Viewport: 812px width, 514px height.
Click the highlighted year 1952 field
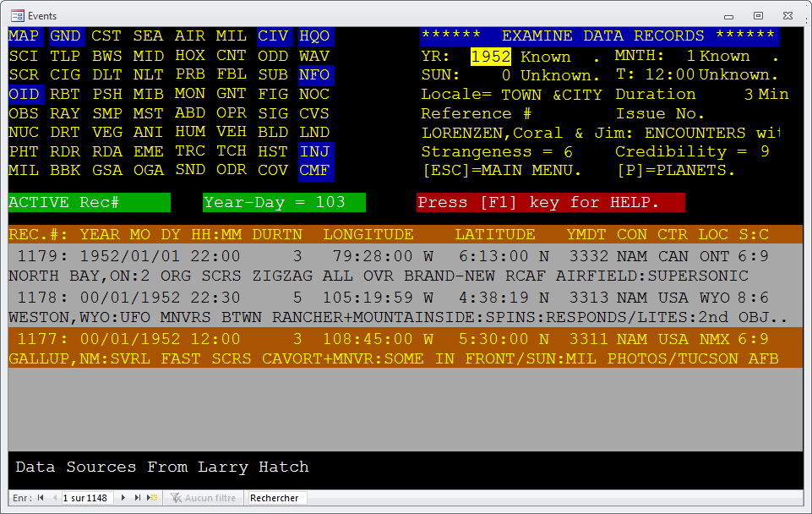coord(490,57)
